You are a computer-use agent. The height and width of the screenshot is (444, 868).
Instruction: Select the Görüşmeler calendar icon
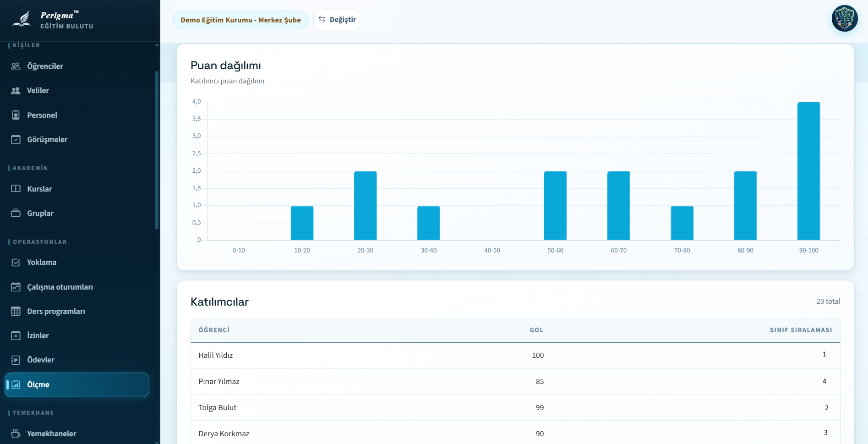tap(16, 139)
